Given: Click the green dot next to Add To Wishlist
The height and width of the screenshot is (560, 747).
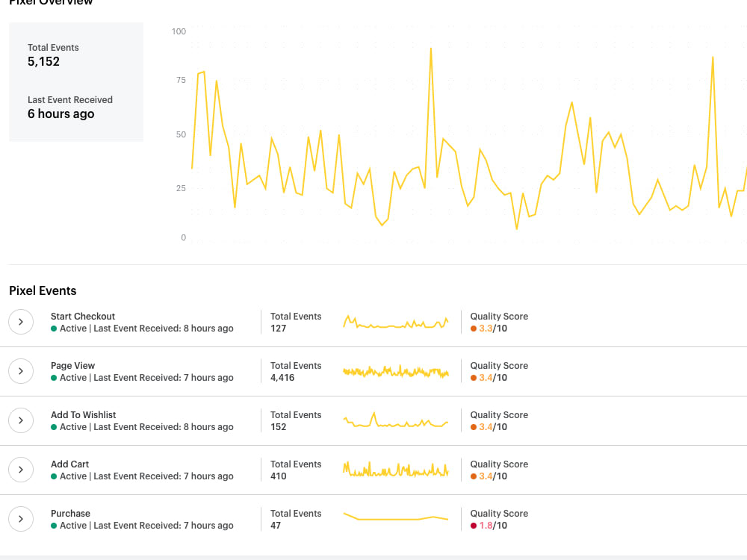Looking at the screenshot, I should [54, 426].
